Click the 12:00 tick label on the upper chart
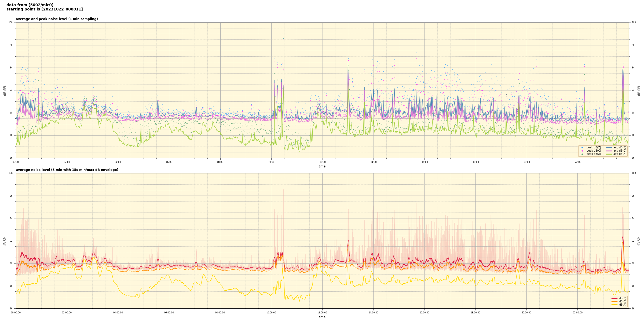644x322 pixels. (322, 162)
